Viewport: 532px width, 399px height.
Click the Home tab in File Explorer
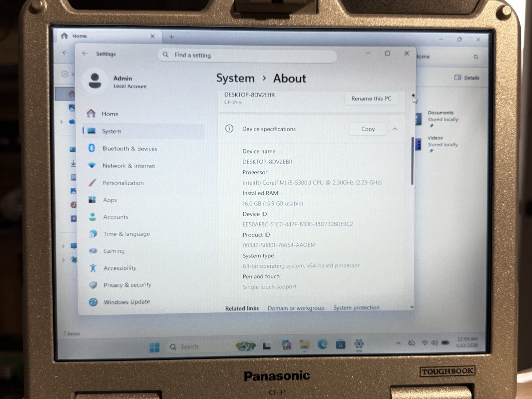pyautogui.click(x=109, y=36)
